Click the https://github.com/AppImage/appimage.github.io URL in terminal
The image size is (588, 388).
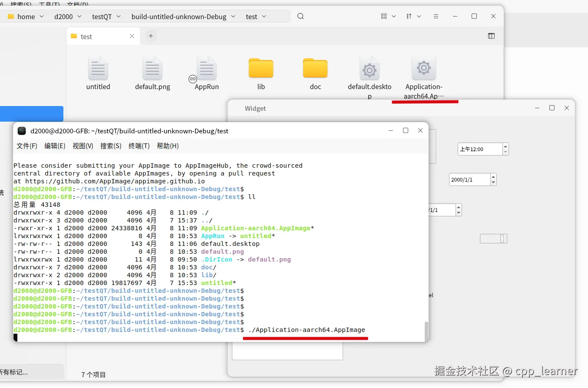115,181
